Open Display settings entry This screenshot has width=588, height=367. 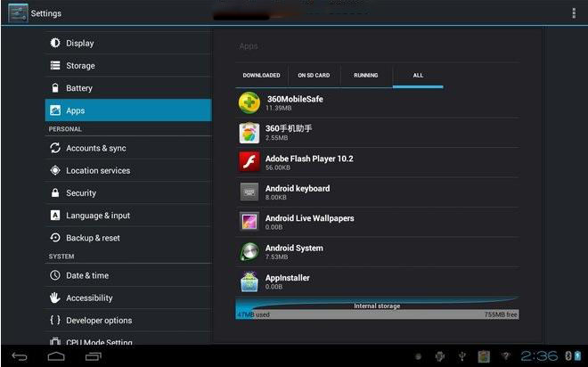(x=128, y=43)
